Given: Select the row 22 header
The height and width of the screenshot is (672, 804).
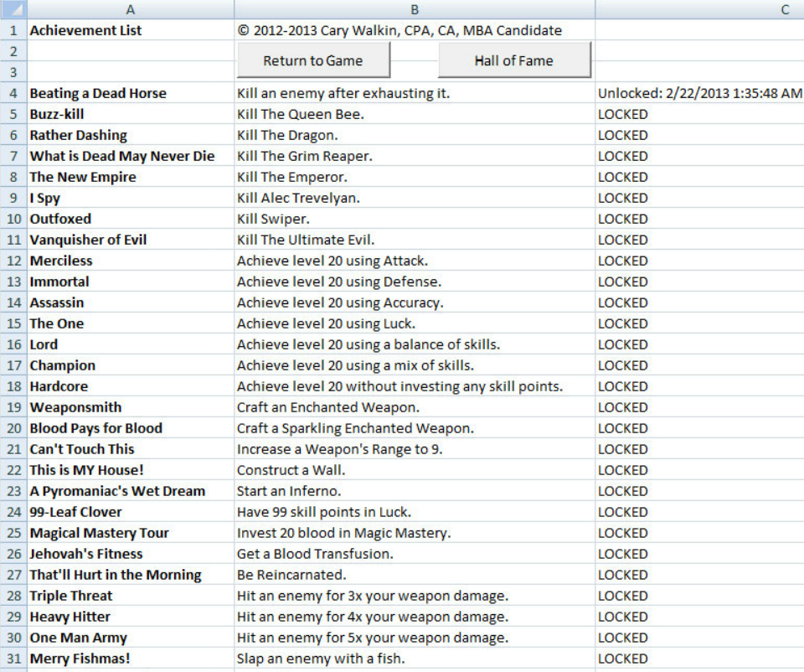Looking at the screenshot, I should click(13, 470).
